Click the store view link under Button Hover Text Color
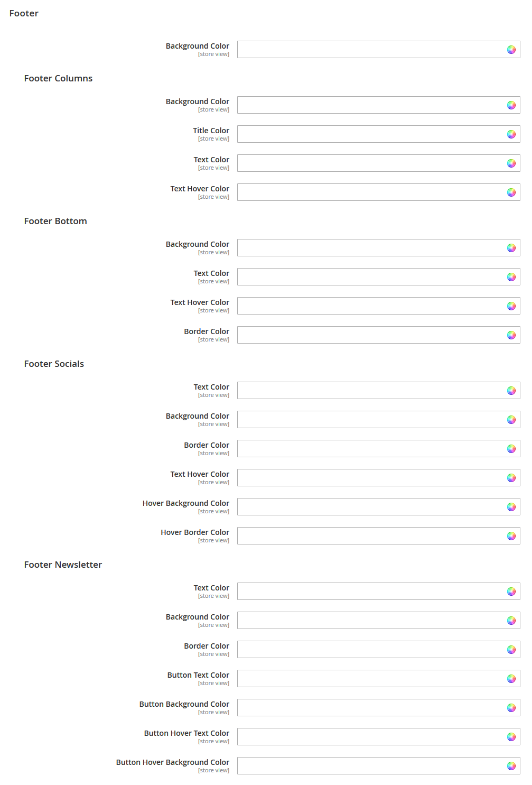The width and height of the screenshot is (532, 785). [213, 741]
